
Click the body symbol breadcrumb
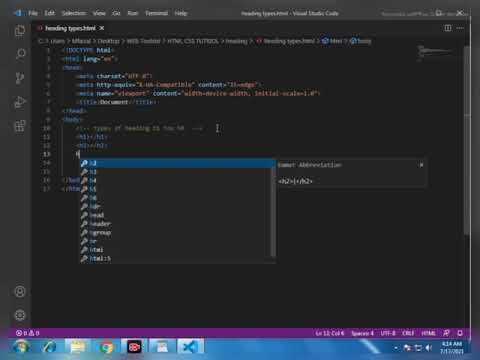point(361,41)
